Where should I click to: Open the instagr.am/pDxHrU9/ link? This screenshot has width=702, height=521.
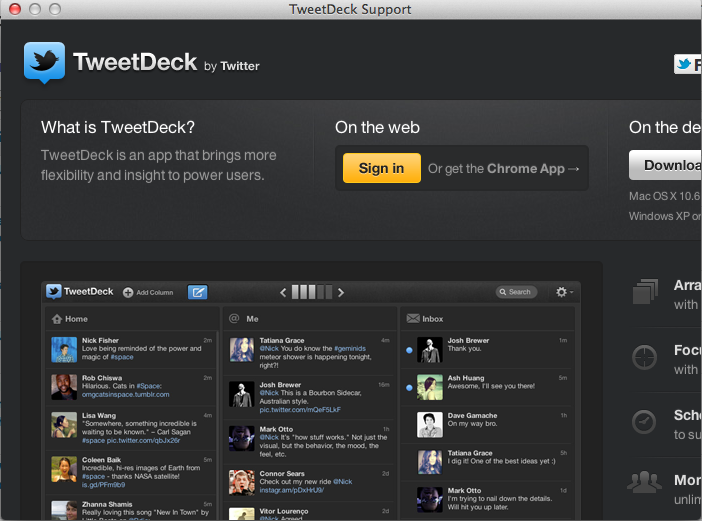click(291, 491)
